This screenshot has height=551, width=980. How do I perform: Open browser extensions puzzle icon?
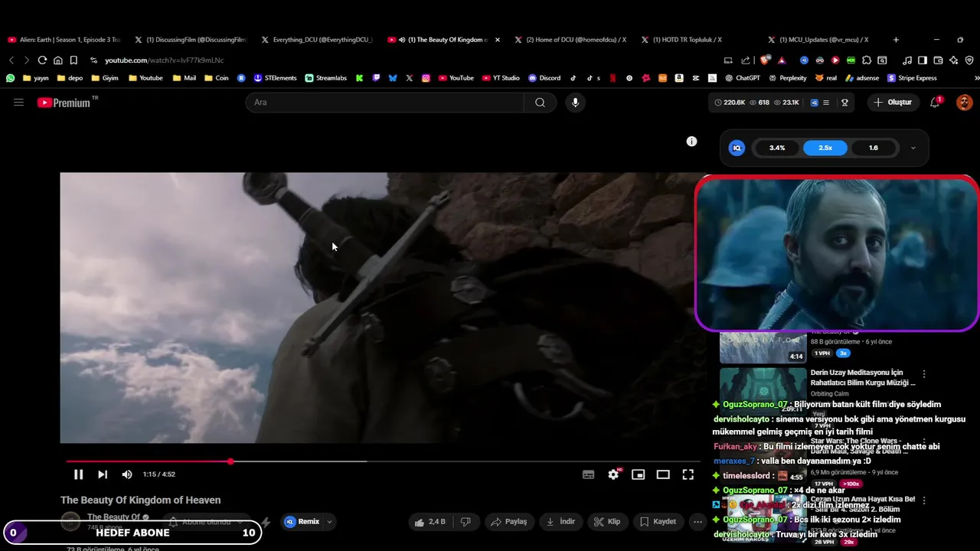click(867, 60)
